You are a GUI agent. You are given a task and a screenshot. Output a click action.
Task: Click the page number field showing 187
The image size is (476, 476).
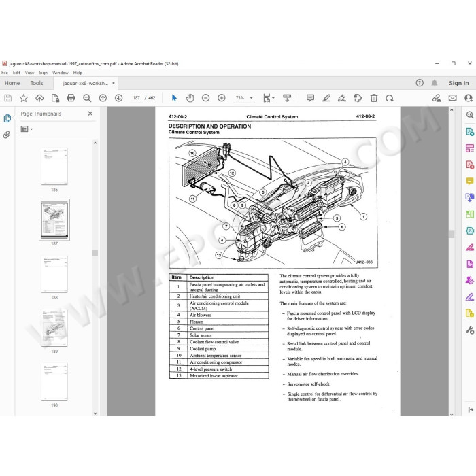pyautogui.click(x=136, y=98)
